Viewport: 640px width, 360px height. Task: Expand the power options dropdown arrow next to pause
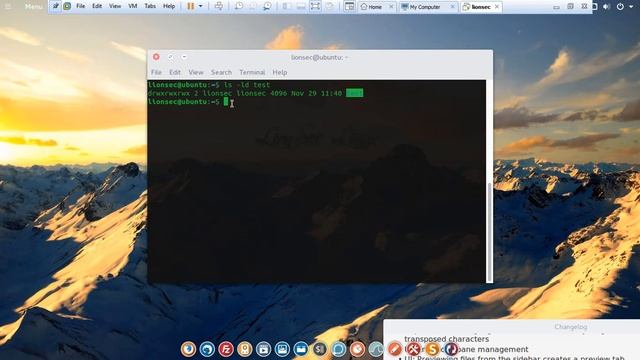(200, 6)
